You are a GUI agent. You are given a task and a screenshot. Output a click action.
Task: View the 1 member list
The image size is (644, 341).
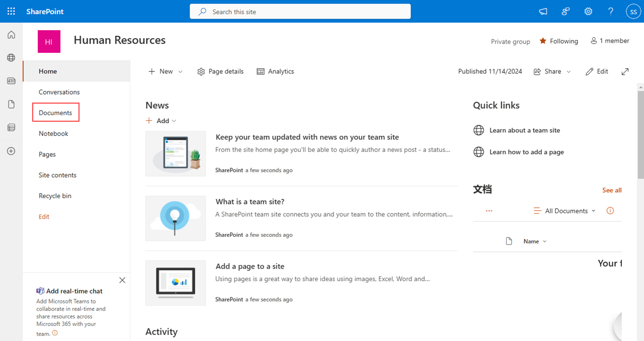610,41
